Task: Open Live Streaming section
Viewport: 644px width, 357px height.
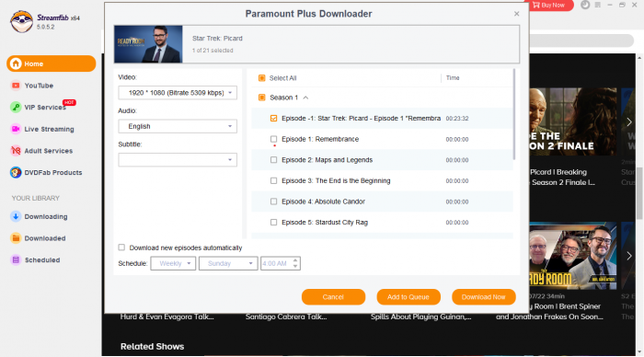Action: point(49,129)
